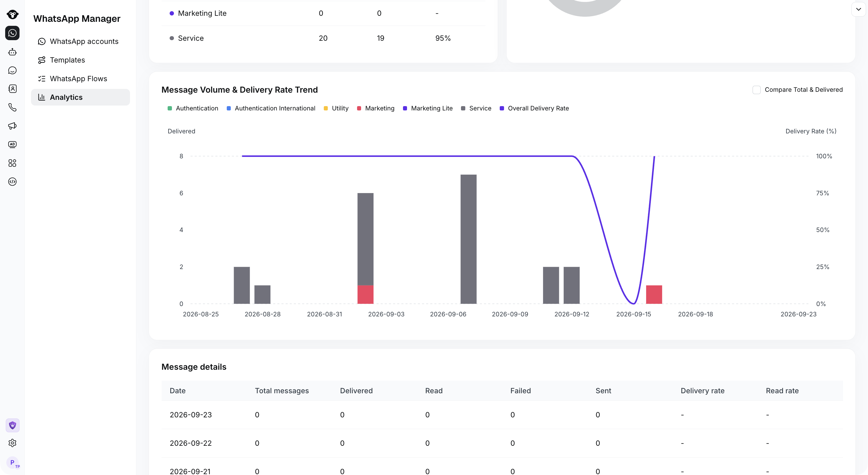Image resolution: width=868 pixels, height=475 pixels.
Task: Click the profile avatar P icon
Action: (12, 463)
